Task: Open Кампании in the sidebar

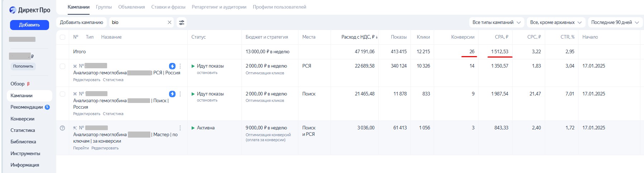Action: pyautogui.click(x=29, y=95)
